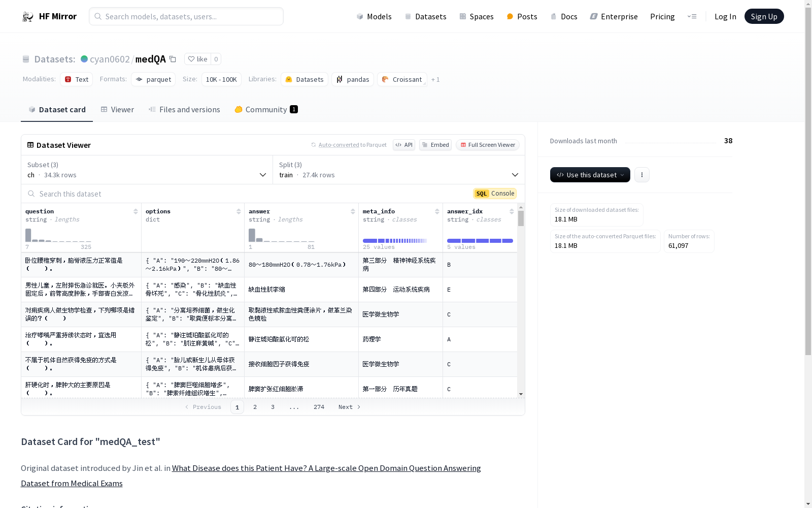Open the additional navigation menu icon
Screen dimensions: 812x508
pyautogui.click(x=692, y=16)
